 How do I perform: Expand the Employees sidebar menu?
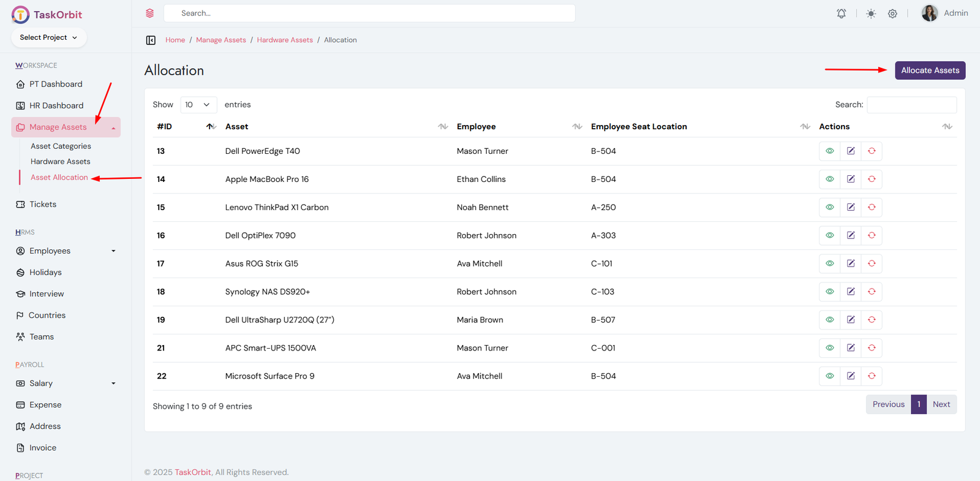pyautogui.click(x=66, y=251)
